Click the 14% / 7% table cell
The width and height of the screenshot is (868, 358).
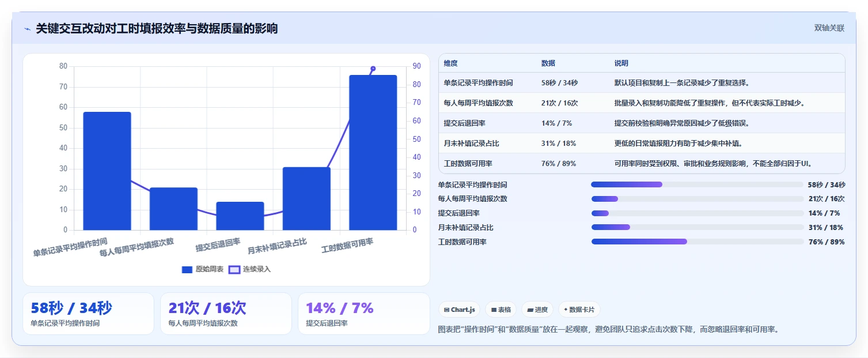pyautogui.click(x=556, y=123)
